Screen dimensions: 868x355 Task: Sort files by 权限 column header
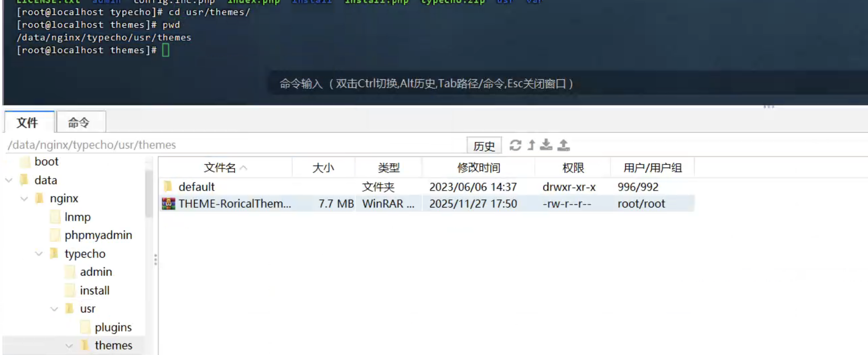pos(572,168)
